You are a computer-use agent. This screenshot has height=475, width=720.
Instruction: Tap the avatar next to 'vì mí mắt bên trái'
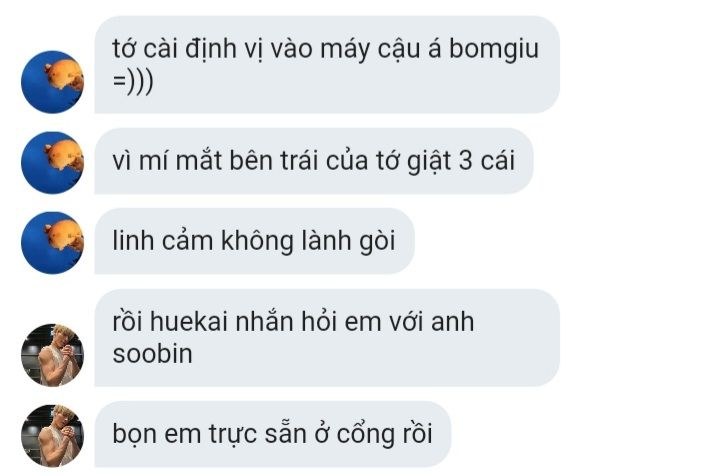(52, 163)
